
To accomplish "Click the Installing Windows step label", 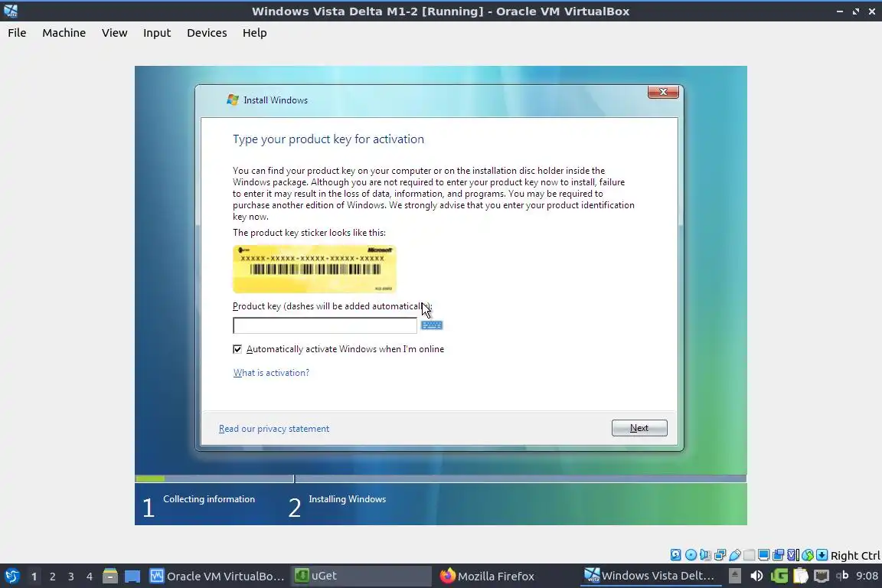I will click(347, 499).
